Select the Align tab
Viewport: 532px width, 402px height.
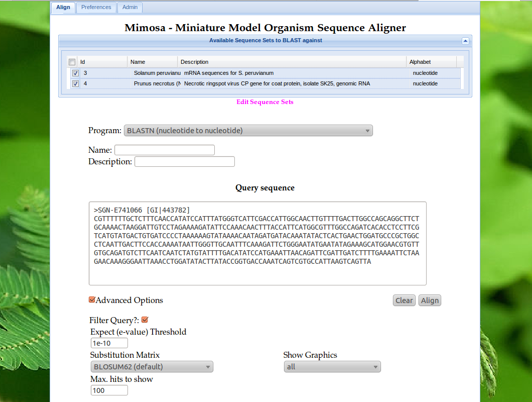coord(63,7)
